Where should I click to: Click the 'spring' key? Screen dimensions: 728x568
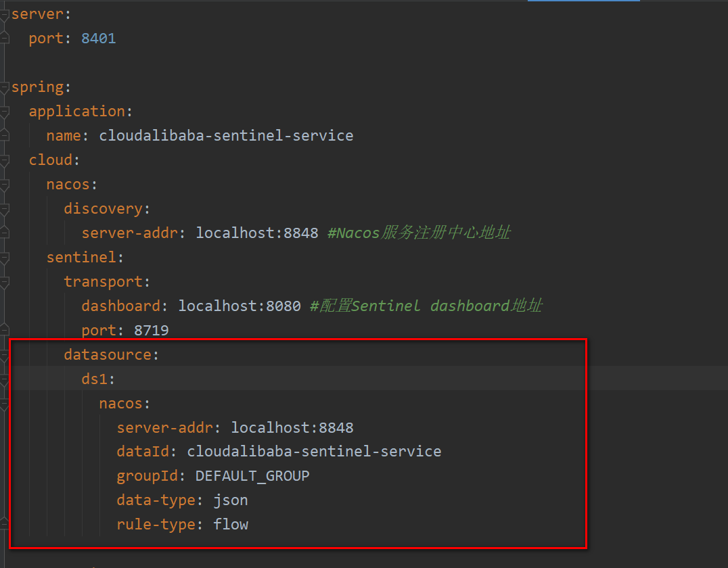[x=37, y=87]
